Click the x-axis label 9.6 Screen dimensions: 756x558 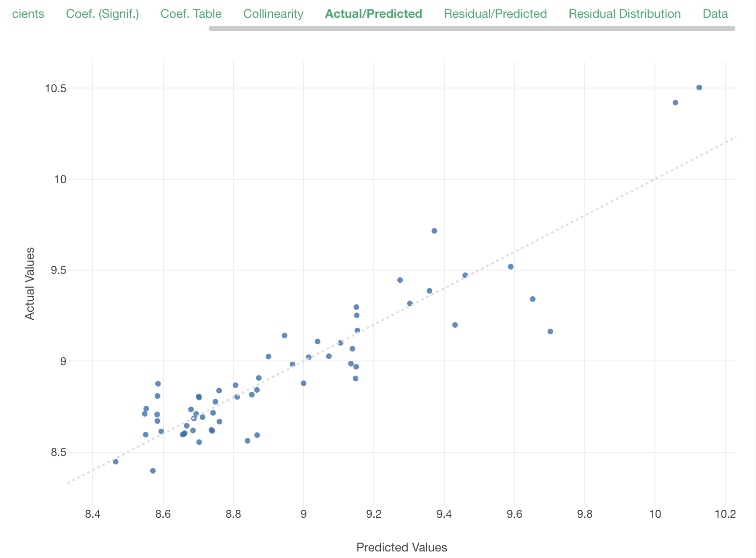click(515, 514)
